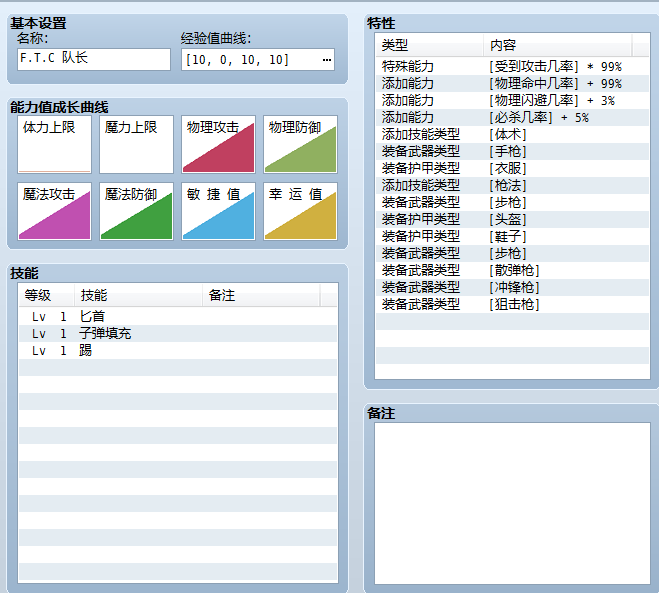Click the 等级 column header in skills
The height and width of the screenshot is (593, 659).
tap(47, 295)
